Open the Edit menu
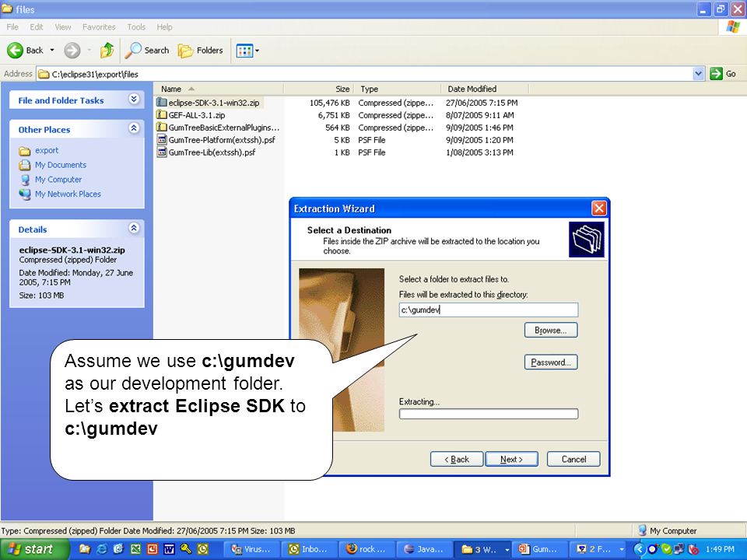 (37, 27)
